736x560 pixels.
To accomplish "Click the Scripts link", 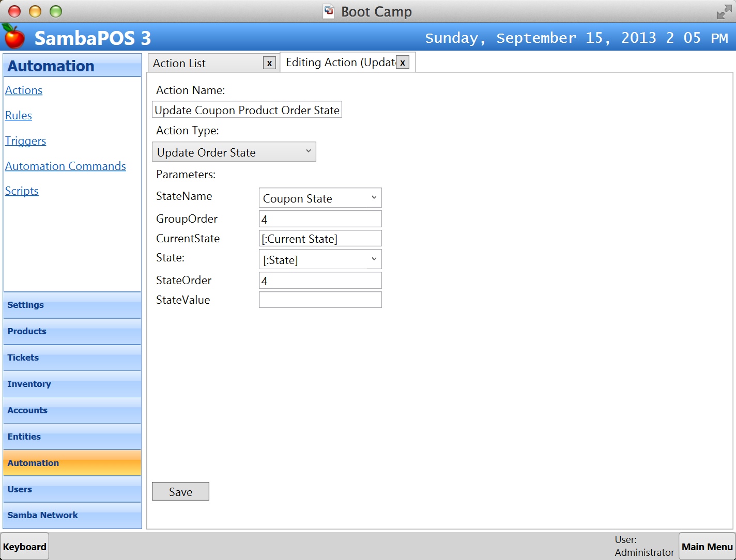I will pos(22,191).
